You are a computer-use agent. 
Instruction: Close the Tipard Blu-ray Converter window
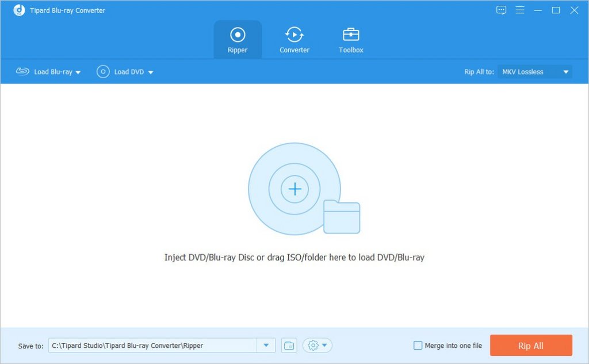click(x=574, y=10)
